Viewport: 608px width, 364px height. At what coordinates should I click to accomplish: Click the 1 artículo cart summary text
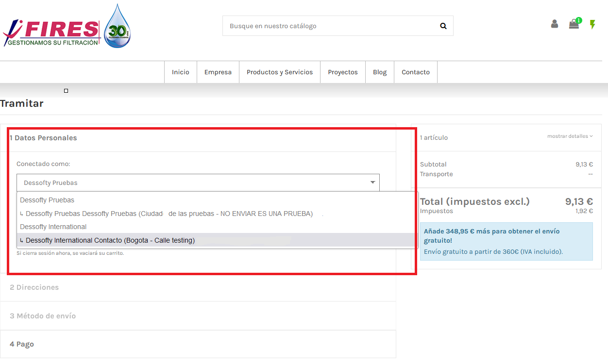434,138
